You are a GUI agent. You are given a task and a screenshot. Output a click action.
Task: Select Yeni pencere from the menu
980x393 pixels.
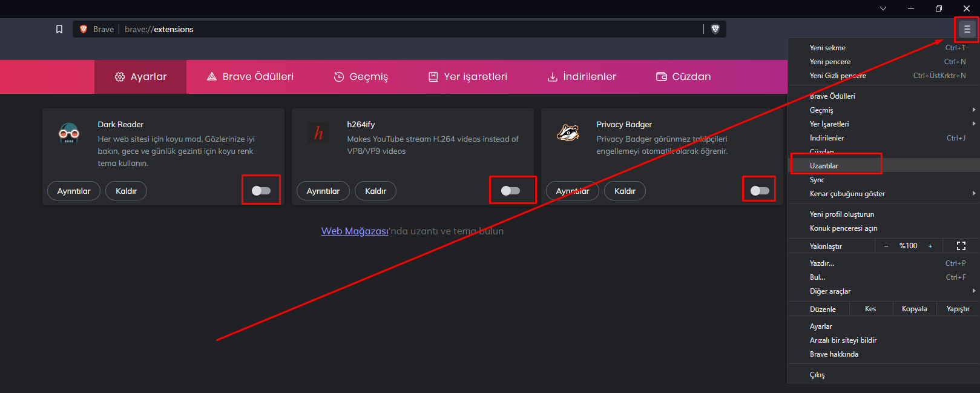pos(884,62)
